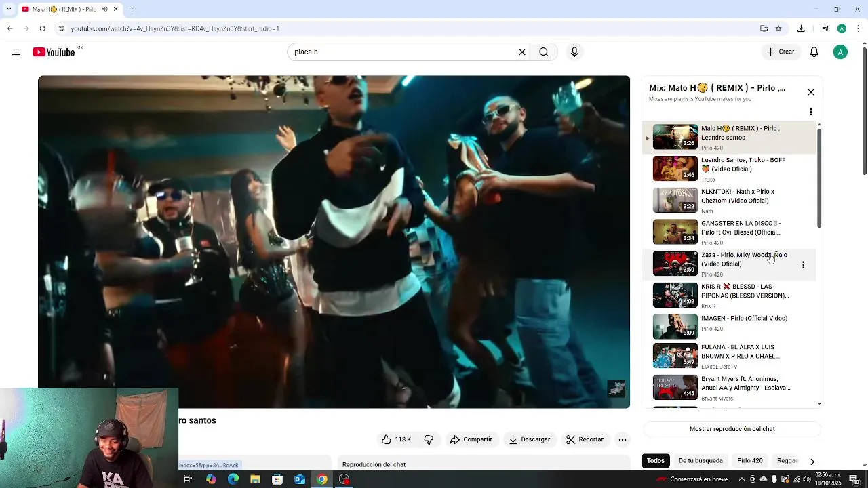Show more filter chips with right arrow
Screen dimensions: 868x488
click(812, 462)
